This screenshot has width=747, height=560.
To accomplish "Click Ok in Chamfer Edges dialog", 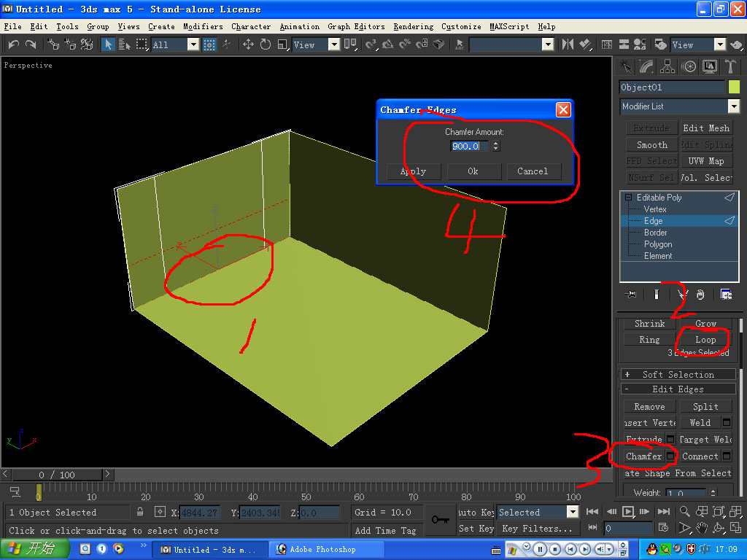I will 473,171.
